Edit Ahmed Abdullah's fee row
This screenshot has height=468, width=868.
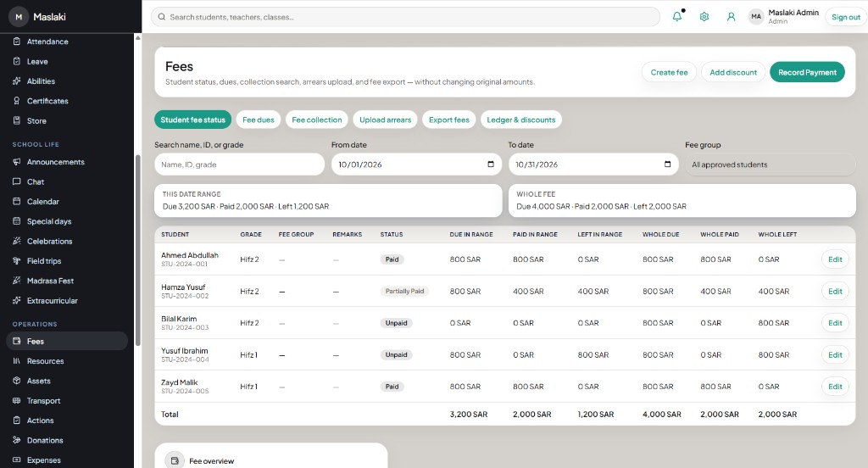[x=835, y=259]
